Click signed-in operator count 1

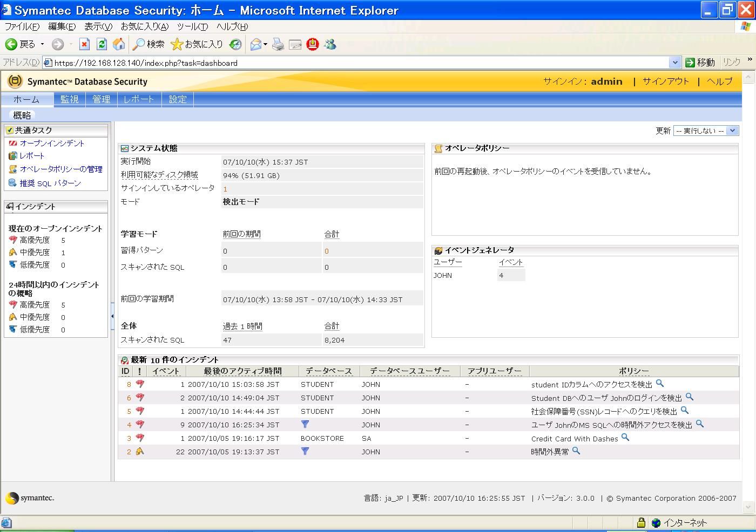[225, 189]
